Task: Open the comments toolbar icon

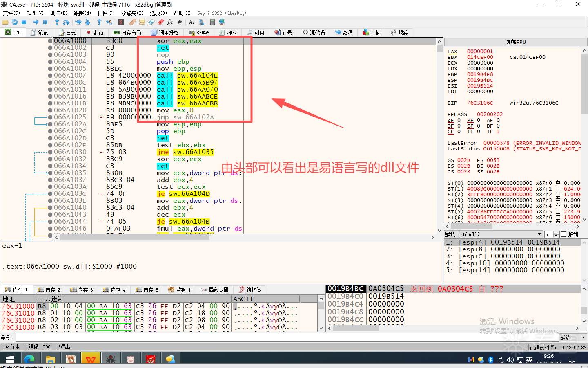Action: pyautogui.click(x=142, y=22)
